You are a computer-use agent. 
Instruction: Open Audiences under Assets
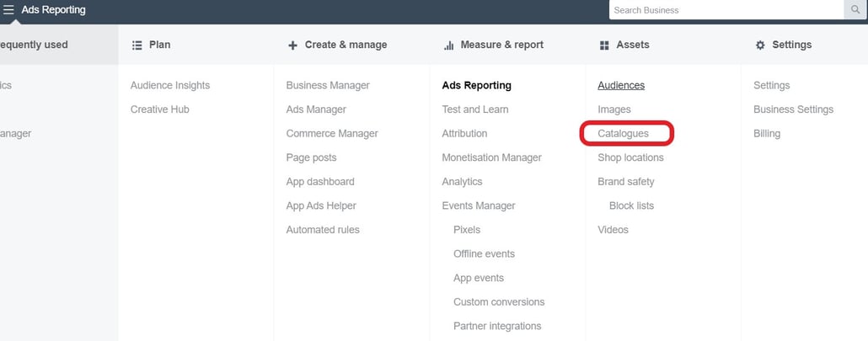point(621,85)
